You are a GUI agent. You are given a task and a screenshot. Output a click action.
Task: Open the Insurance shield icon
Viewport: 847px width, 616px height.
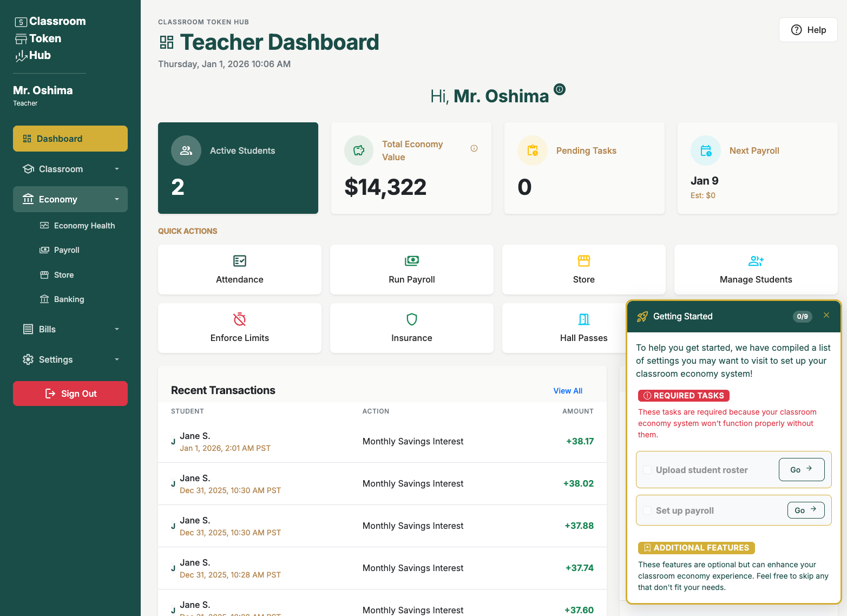[x=411, y=319]
